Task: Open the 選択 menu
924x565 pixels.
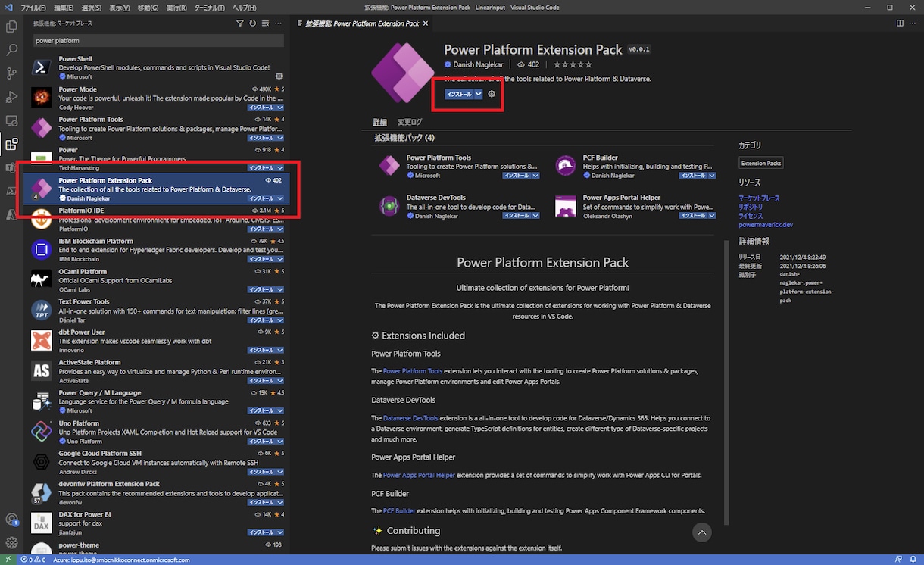Action: coord(91,7)
